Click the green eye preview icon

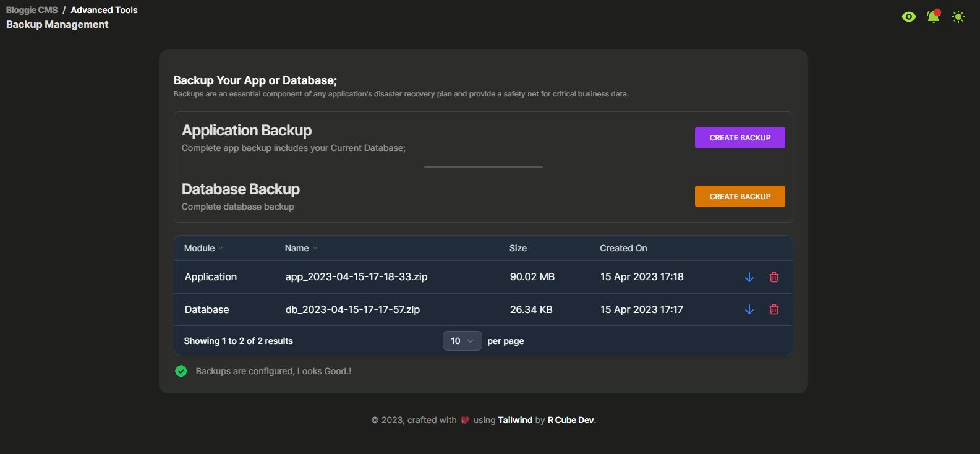pos(908,17)
